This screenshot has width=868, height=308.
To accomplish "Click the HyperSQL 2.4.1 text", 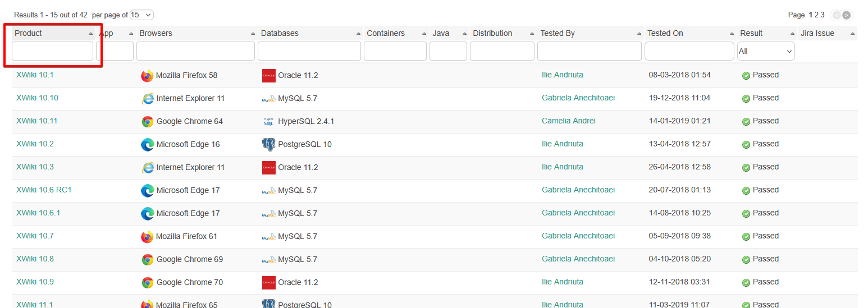I will [x=306, y=121].
